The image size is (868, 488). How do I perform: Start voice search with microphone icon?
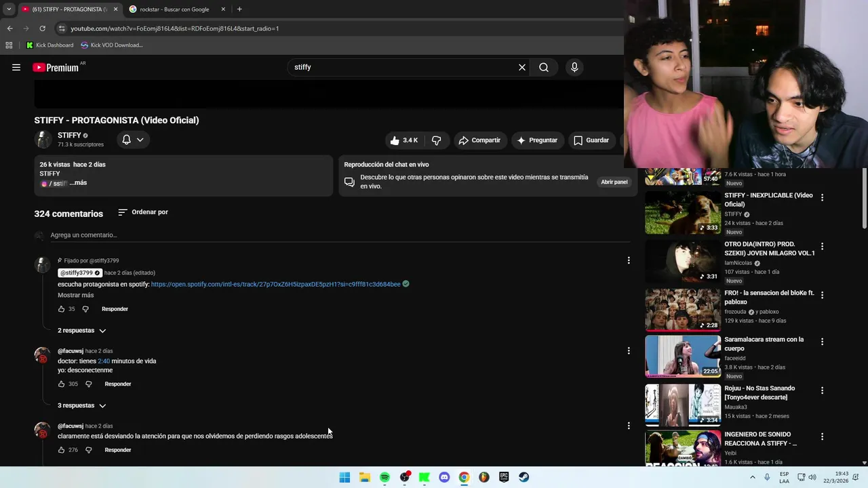pyautogui.click(x=574, y=67)
